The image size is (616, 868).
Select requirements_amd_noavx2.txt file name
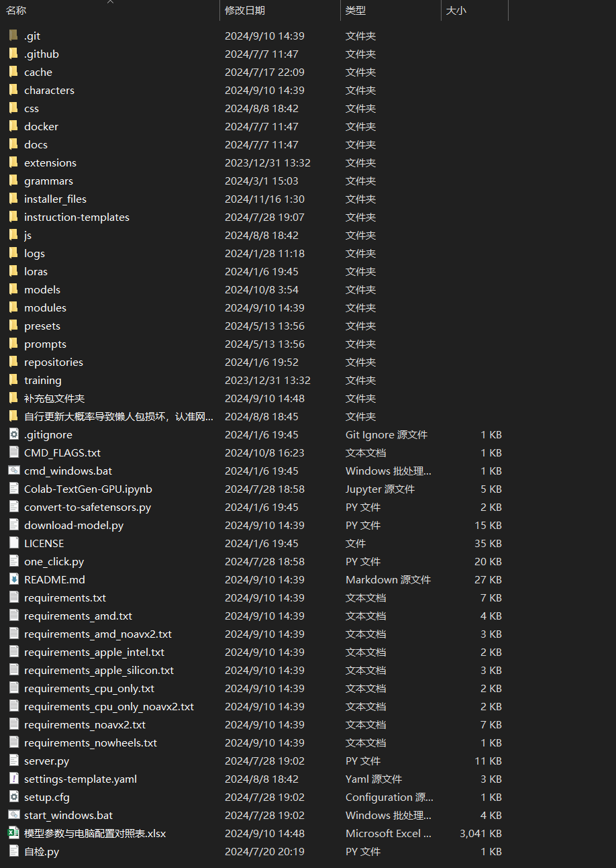point(98,634)
